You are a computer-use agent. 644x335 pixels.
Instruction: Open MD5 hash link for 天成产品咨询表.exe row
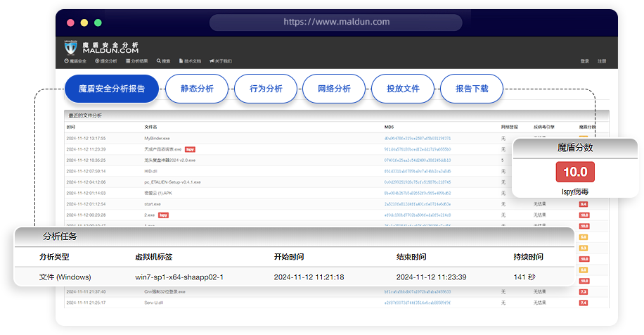coord(418,149)
